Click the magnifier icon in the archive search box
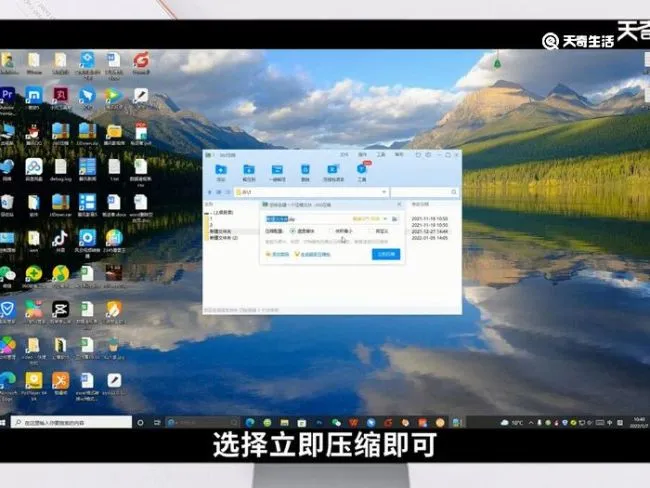The height and width of the screenshot is (488, 650). pyautogui.click(x=454, y=192)
